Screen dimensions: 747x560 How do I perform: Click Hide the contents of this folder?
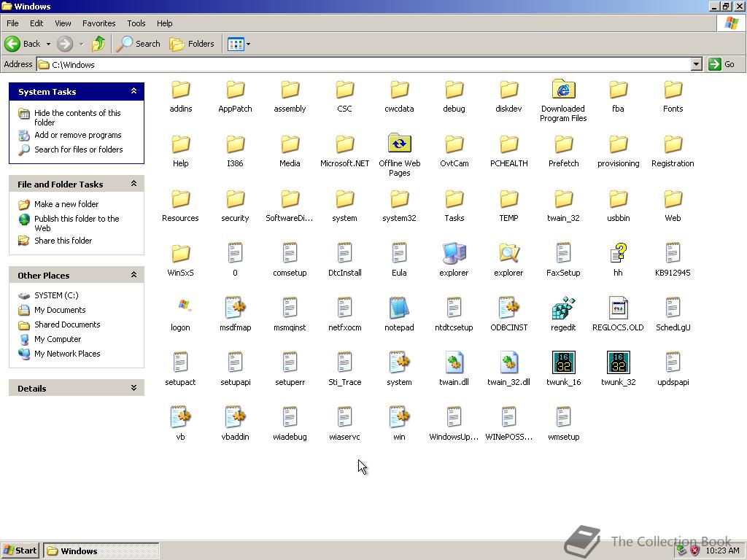pos(77,117)
